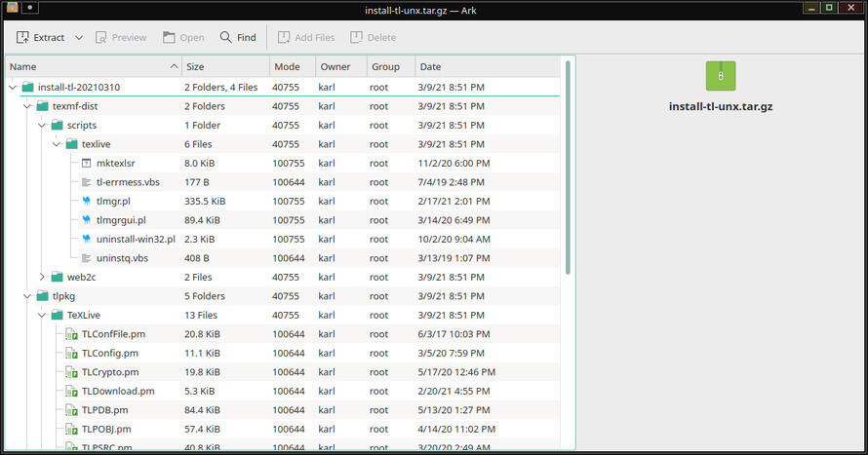Image resolution: width=868 pixels, height=455 pixels.
Task: Select the TLConfig.pm file name
Action: pyautogui.click(x=110, y=354)
